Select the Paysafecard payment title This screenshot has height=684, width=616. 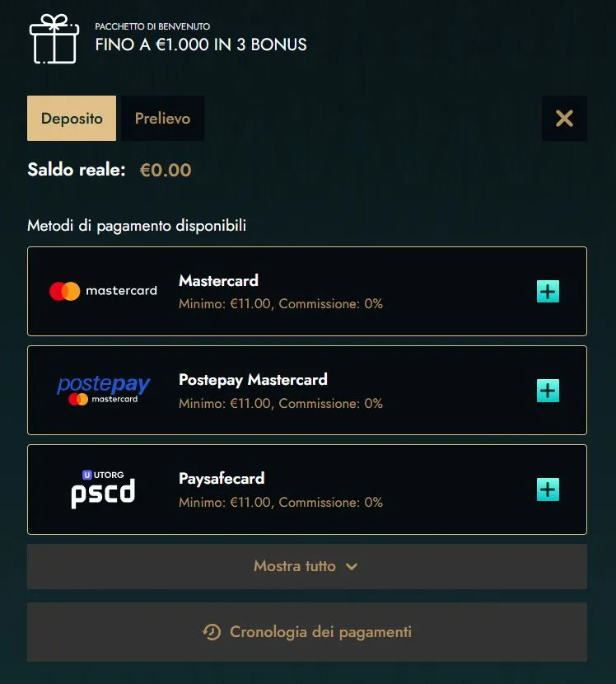tap(222, 478)
